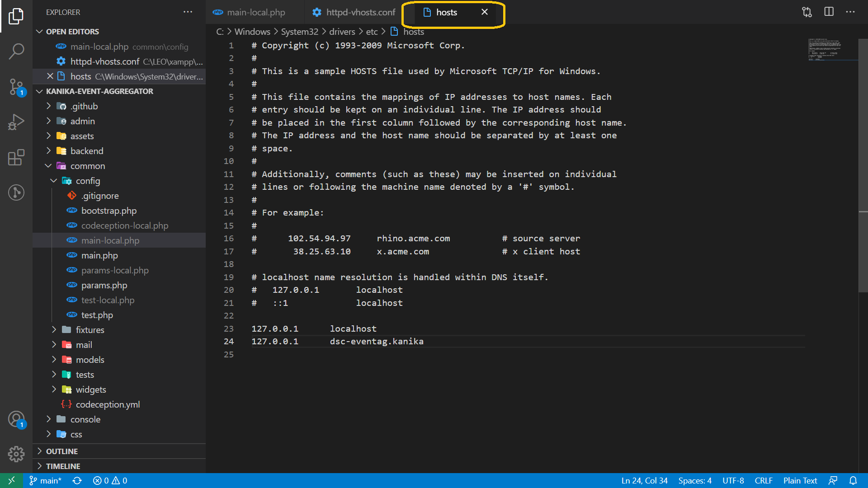Click the main* git branch indicator
868x488 pixels.
(x=45, y=481)
